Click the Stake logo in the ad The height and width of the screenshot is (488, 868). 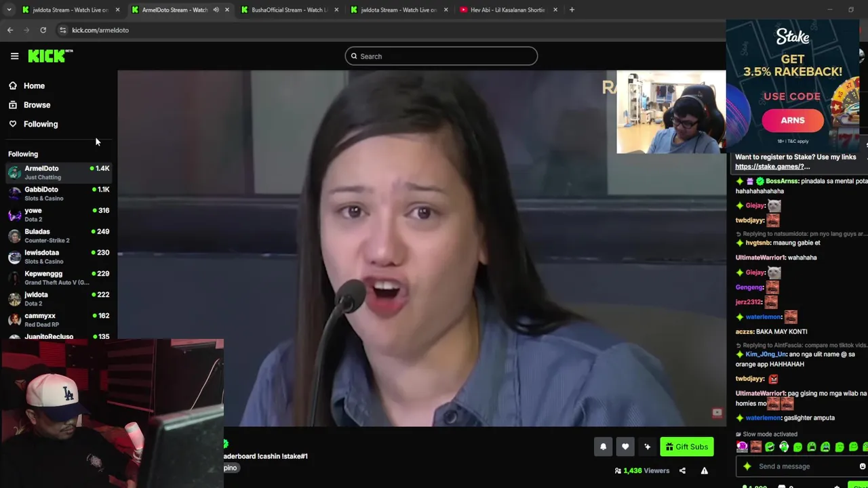coord(793,37)
